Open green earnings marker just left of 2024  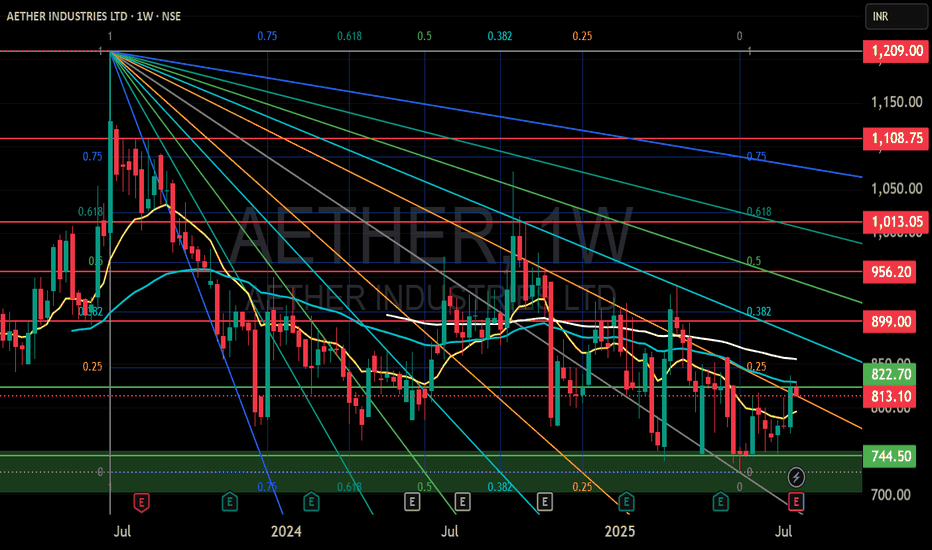coord(229,502)
